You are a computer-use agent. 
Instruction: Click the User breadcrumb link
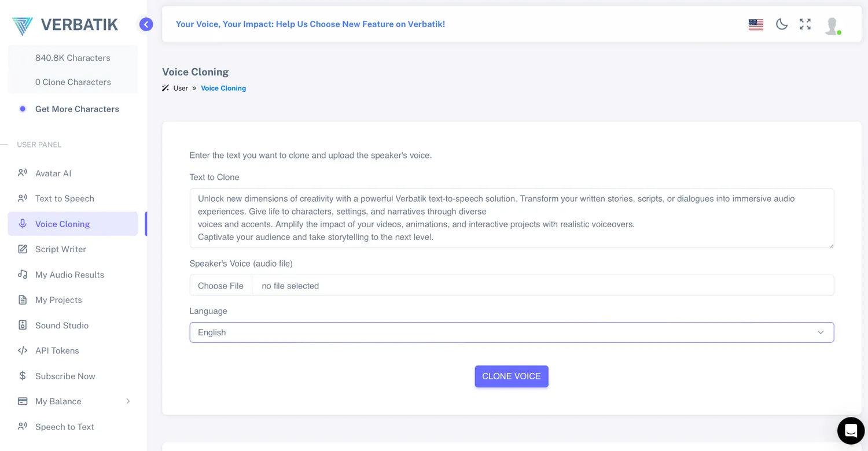tap(181, 88)
